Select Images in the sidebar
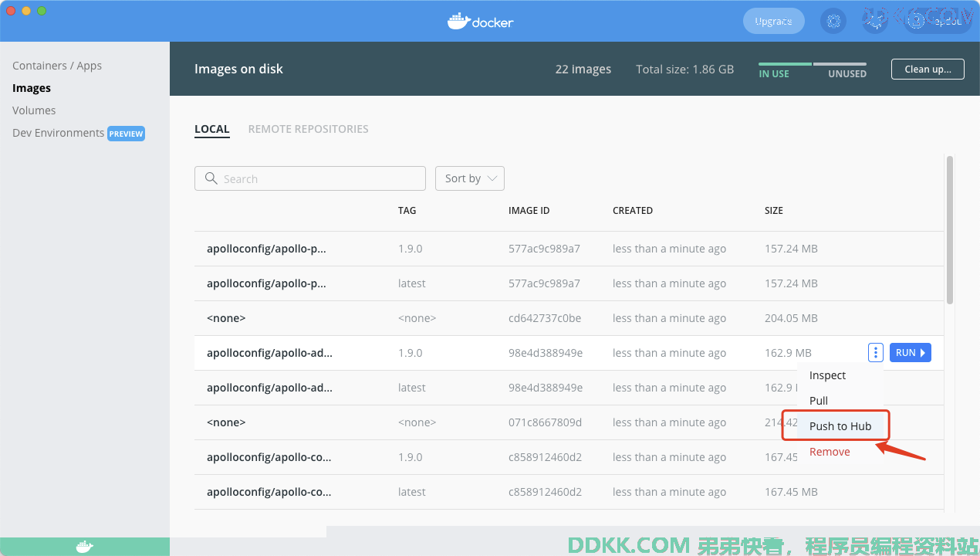The width and height of the screenshot is (980, 556). pyautogui.click(x=32, y=88)
